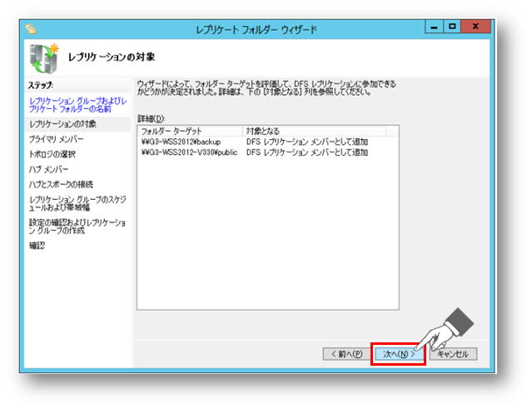Close the wizard window
532x409 pixels.
click(475, 27)
